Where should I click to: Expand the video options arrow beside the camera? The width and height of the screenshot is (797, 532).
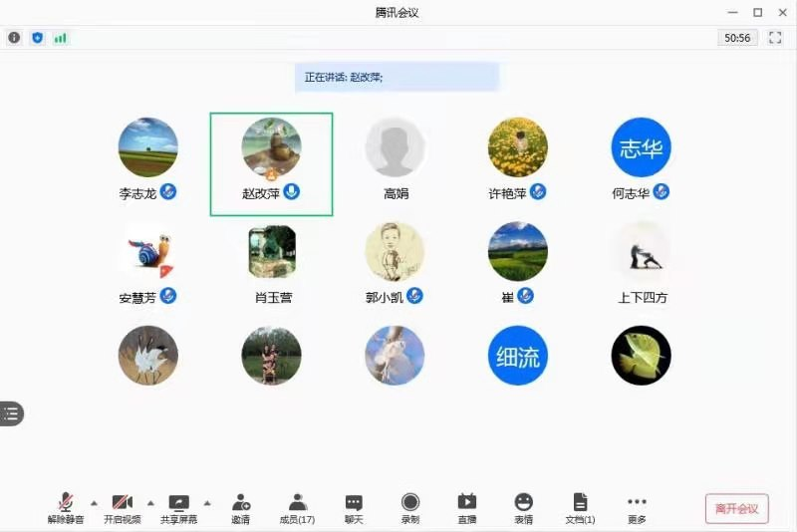click(x=151, y=502)
